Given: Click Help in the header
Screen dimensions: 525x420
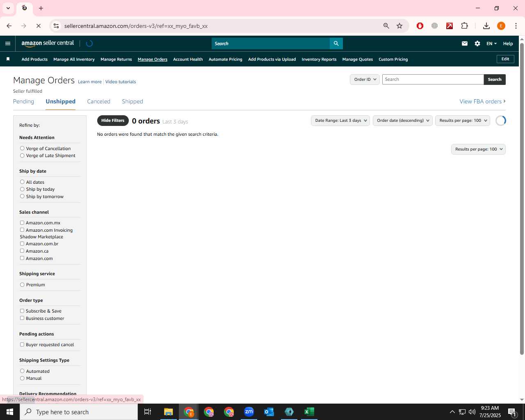Looking at the screenshot, I should (x=508, y=43).
